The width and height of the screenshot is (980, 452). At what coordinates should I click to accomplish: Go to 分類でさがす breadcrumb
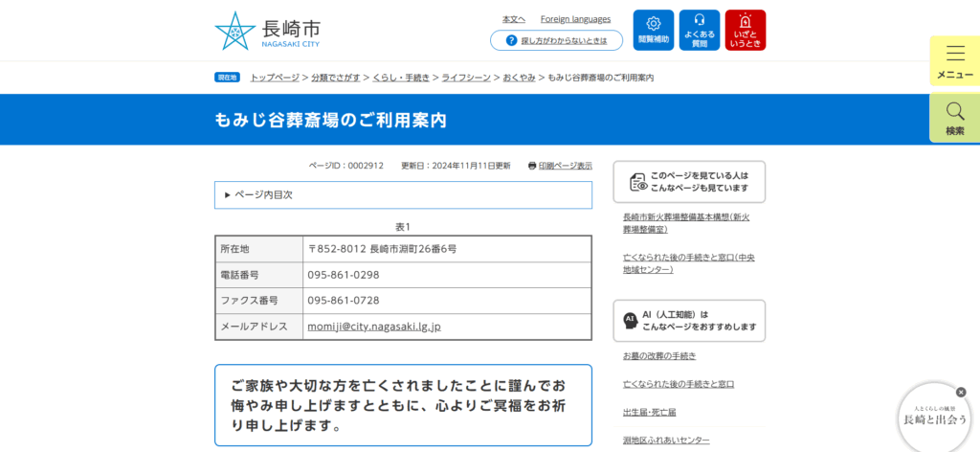[x=336, y=78]
